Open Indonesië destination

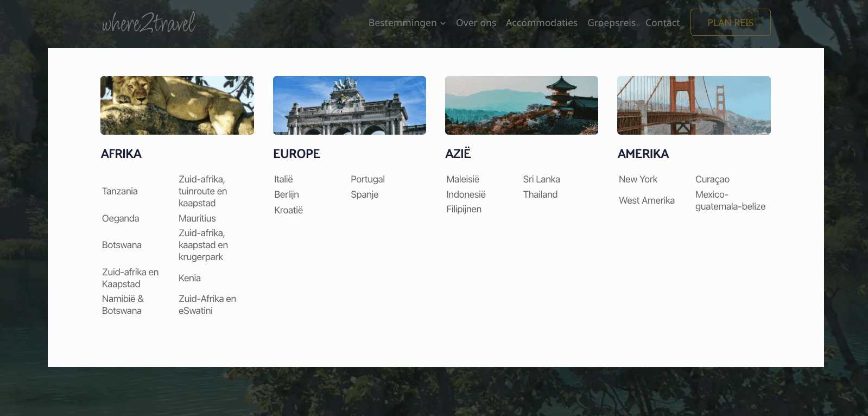point(466,194)
